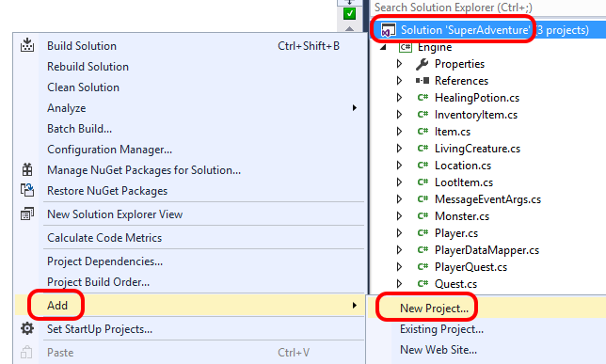606x364 pixels.
Task: Select New Solution Explorer View
Action: [189, 214]
